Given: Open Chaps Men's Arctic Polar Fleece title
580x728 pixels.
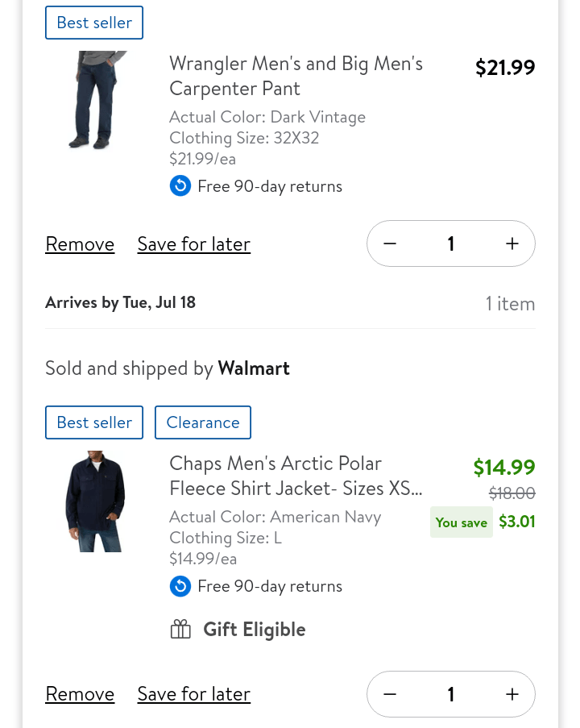Looking at the screenshot, I should coord(296,476).
